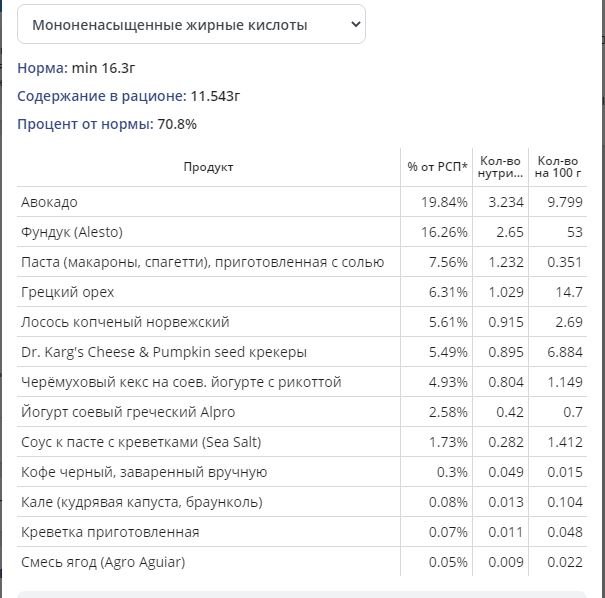Select the Грецкий орех row
This screenshot has height=598, width=605.
[302, 292]
